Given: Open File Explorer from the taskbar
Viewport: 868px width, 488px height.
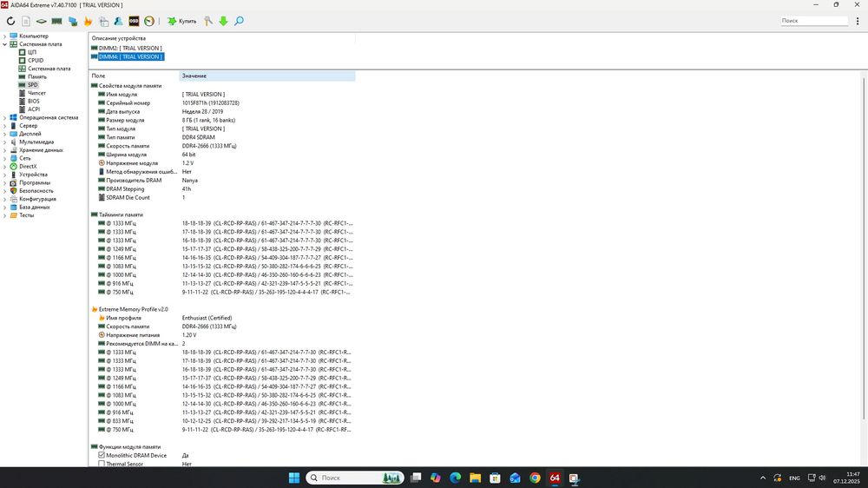Looking at the screenshot, I should tap(475, 478).
